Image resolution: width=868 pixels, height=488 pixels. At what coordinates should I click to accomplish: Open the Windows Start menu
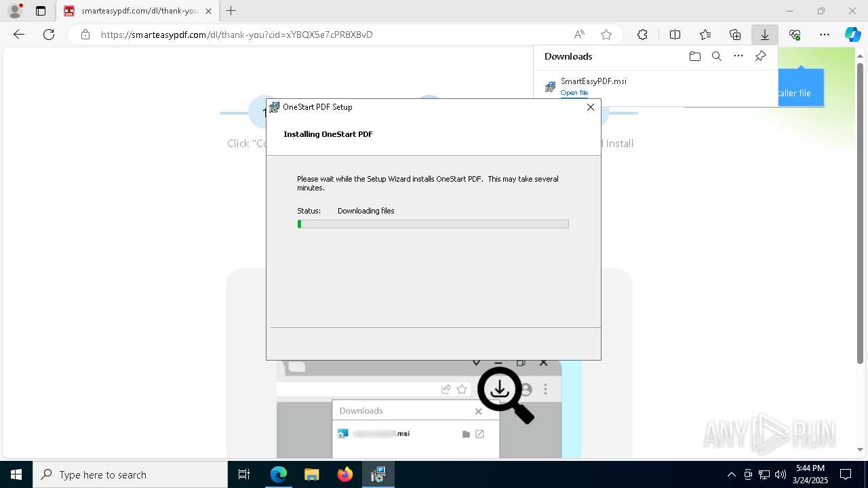click(16, 474)
